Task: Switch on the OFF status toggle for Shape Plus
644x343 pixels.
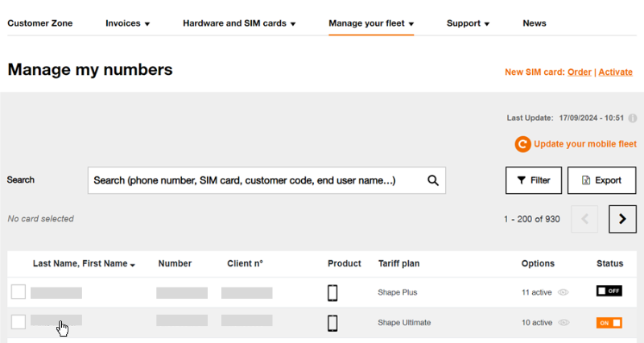Action: coord(609,291)
